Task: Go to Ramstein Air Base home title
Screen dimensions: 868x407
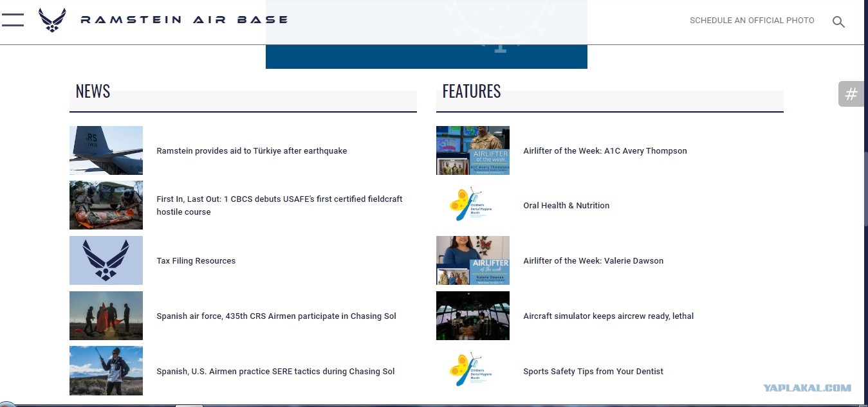Action: point(184,20)
